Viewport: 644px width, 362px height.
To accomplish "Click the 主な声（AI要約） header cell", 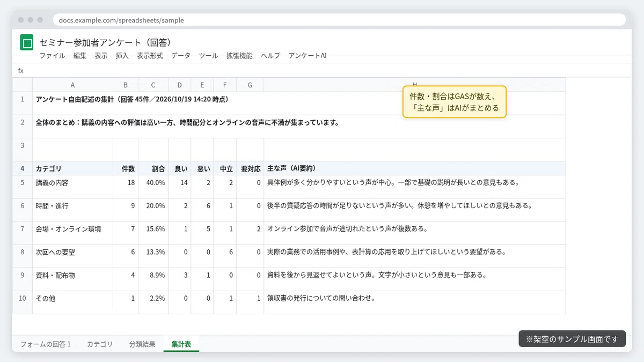I will [415, 168].
